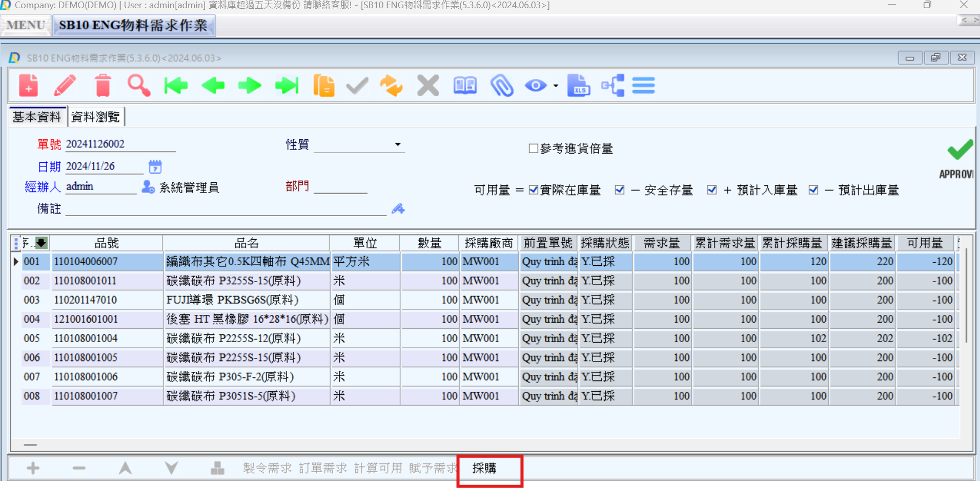
Task: Open the magnifier search tool
Action: point(139,86)
